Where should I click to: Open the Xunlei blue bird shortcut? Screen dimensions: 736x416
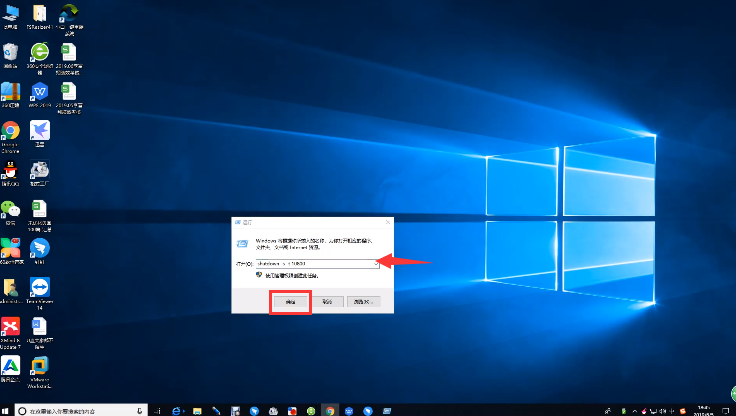coord(39,134)
